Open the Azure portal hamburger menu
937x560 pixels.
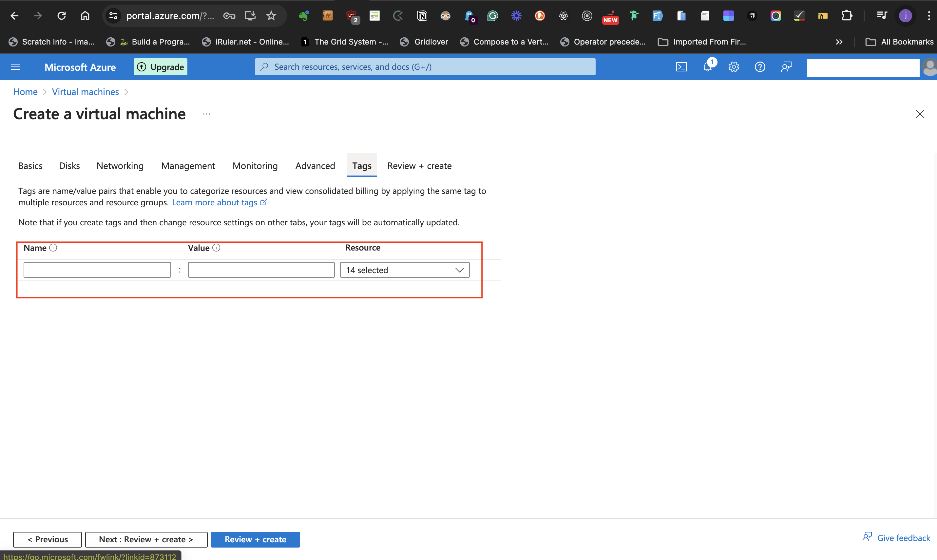click(15, 67)
